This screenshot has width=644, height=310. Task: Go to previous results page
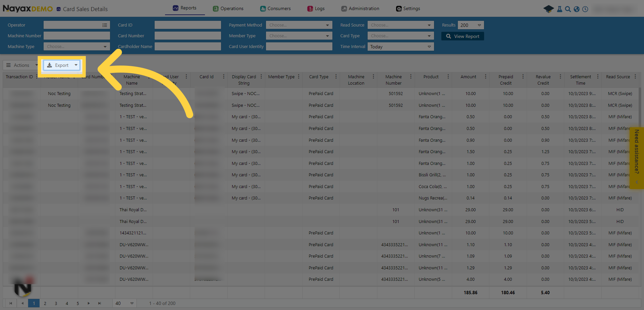click(22, 303)
